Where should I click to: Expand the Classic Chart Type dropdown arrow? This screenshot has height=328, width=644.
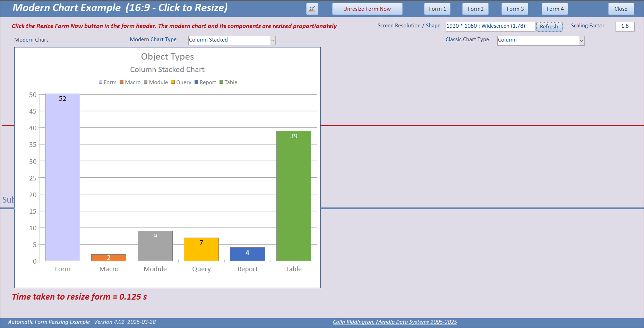tap(582, 41)
